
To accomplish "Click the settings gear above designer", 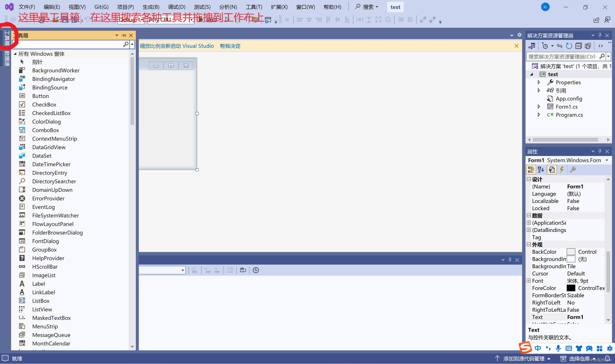I will [520, 35].
